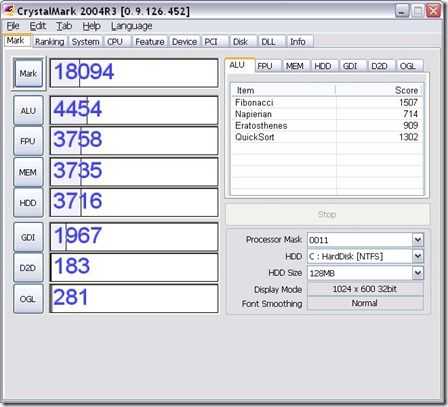Run the ALU benchmark button
The image size is (448, 407).
(28, 111)
